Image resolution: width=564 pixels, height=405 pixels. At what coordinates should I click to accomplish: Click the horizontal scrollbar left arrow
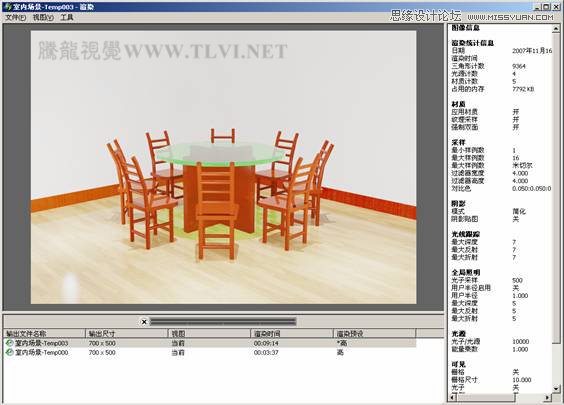452,397
